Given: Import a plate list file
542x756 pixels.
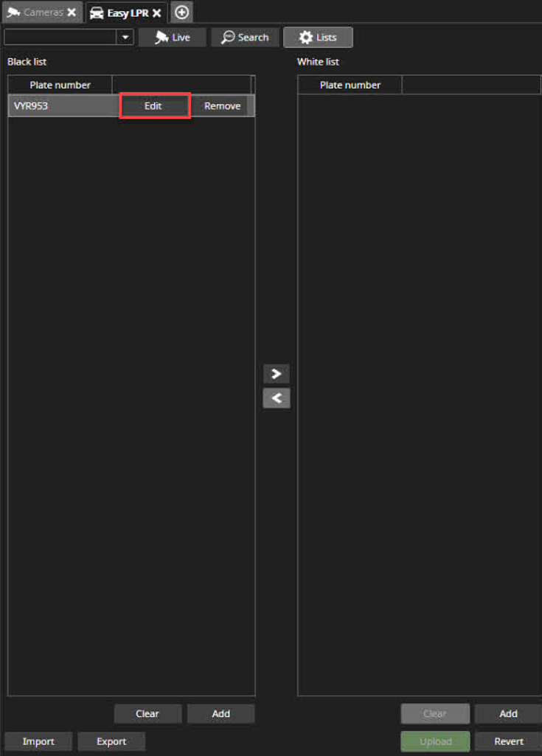Looking at the screenshot, I should pyautogui.click(x=38, y=741).
